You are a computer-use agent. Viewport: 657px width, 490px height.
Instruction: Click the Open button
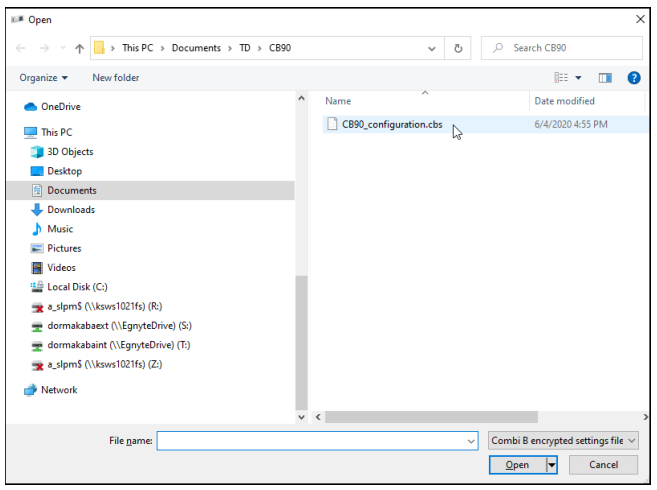517,465
